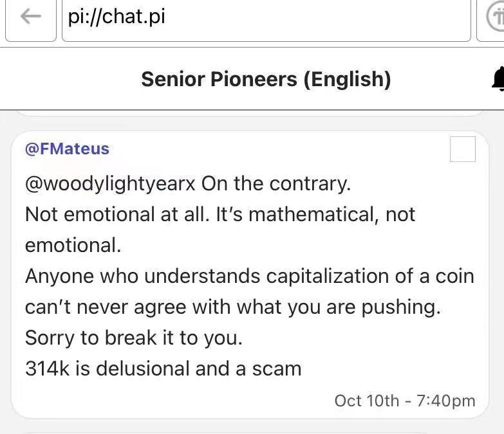The image size is (504, 434).
Task: Click the word "coin" in the message
Action: 453,276
